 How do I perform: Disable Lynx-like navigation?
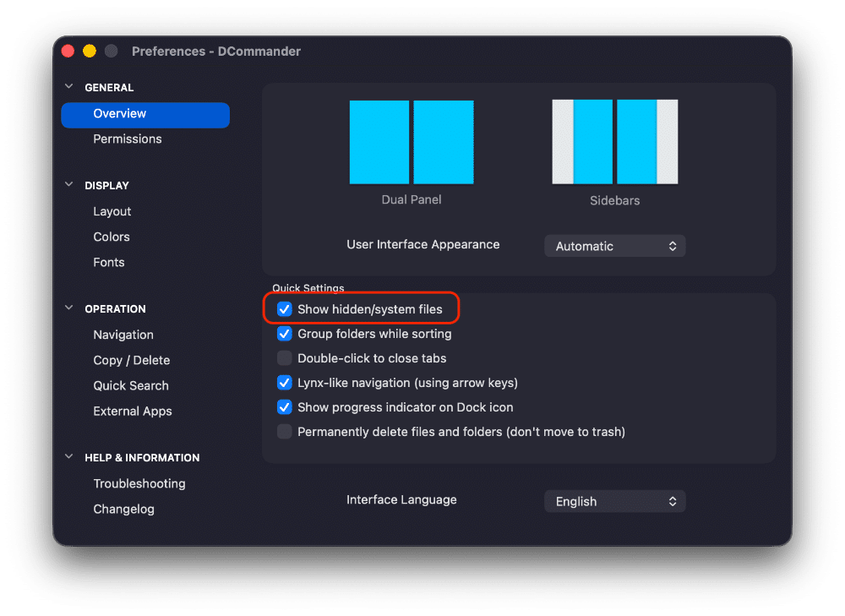pos(284,383)
